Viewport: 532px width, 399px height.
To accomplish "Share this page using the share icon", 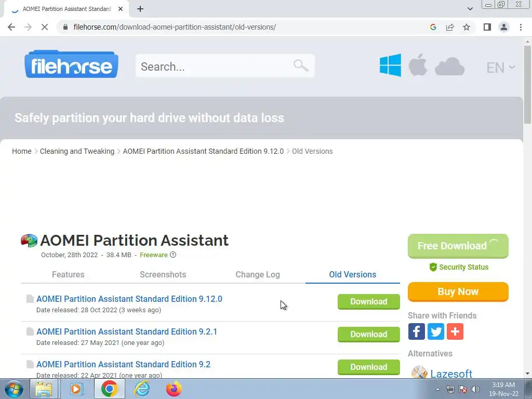I will (450, 27).
